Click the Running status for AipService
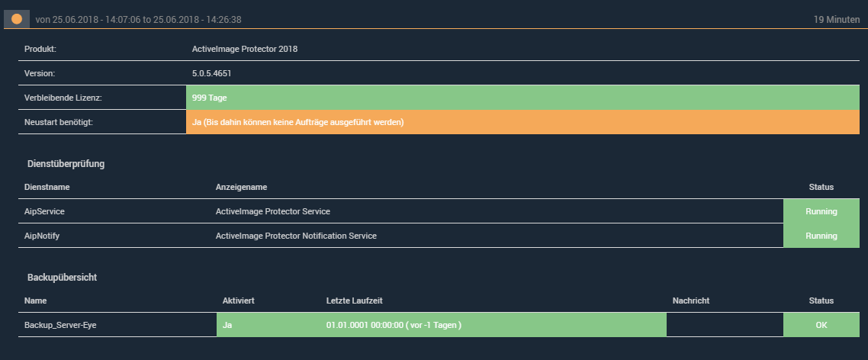Viewport: 868px width, 360px height. tap(821, 211)
